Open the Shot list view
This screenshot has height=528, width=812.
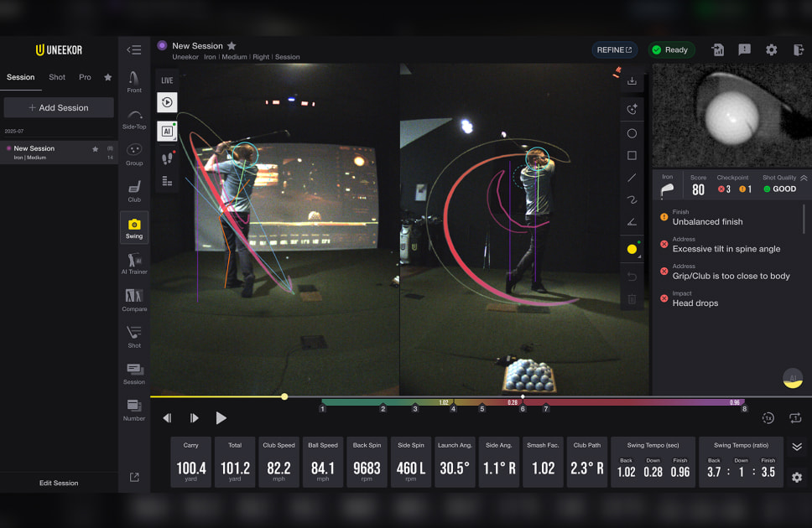[x=134, y=337]
